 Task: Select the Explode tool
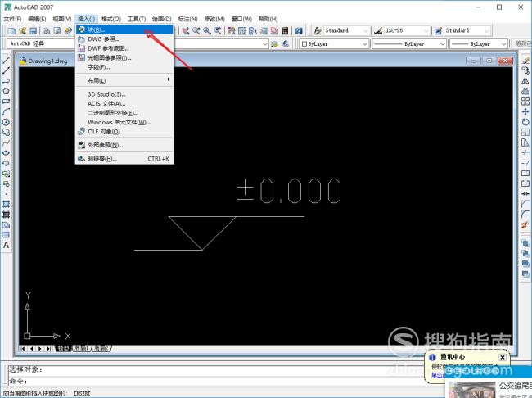(525, 224)
